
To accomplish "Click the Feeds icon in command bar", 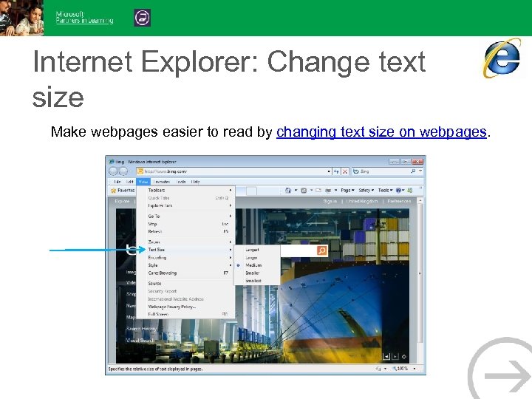I will pos(304,191).
